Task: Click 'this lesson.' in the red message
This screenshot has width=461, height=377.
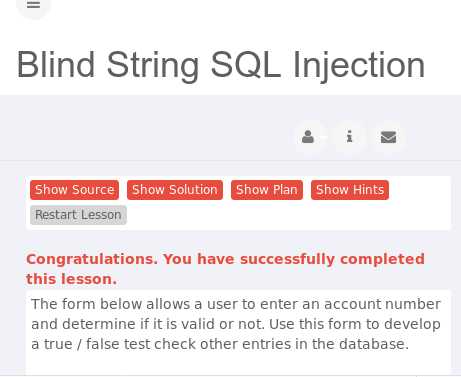Action: pyautogui.click(x=72, y=279)
